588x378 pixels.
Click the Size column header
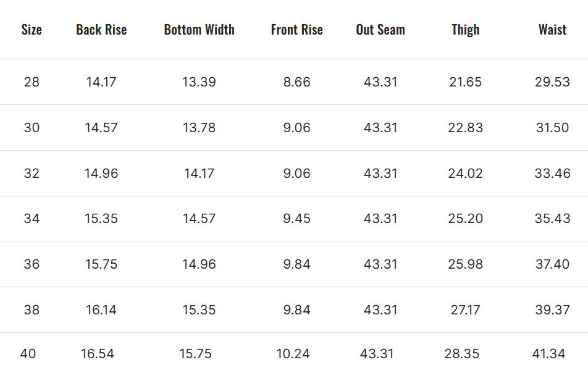click(x=31, y=30)
